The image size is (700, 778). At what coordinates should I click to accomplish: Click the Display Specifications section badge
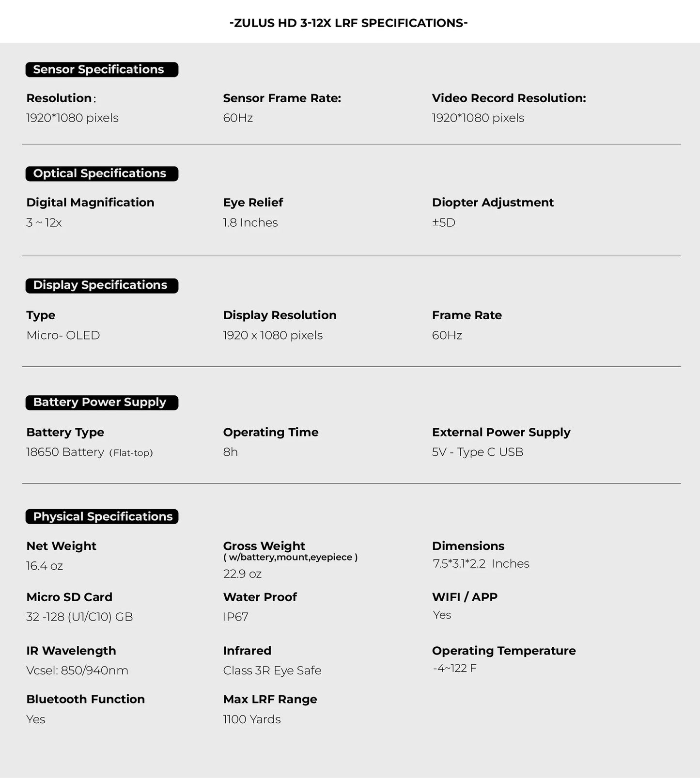102,285
